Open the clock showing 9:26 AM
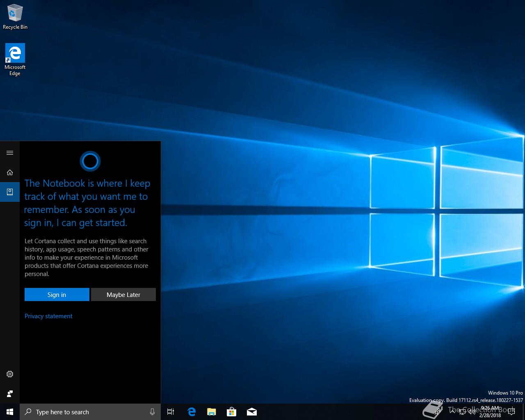This screenshot has width=525, height=420. tap(490, 412)
